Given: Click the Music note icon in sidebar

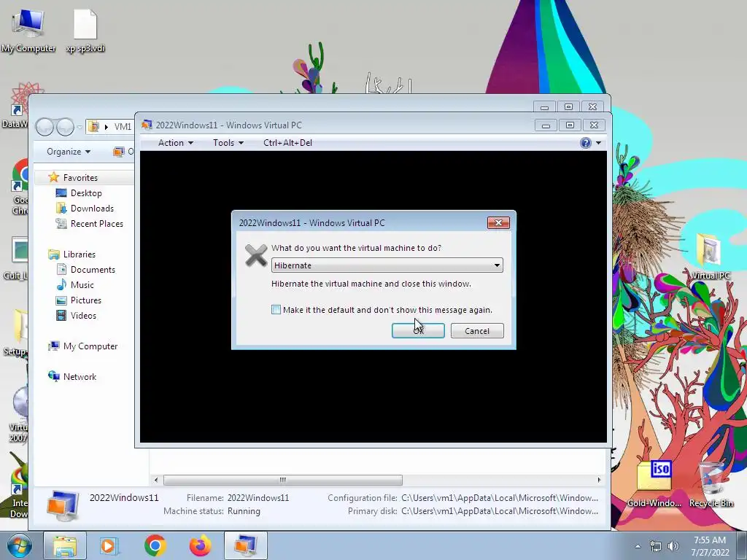Looking at the screenshot, I should tap(61, 285).
